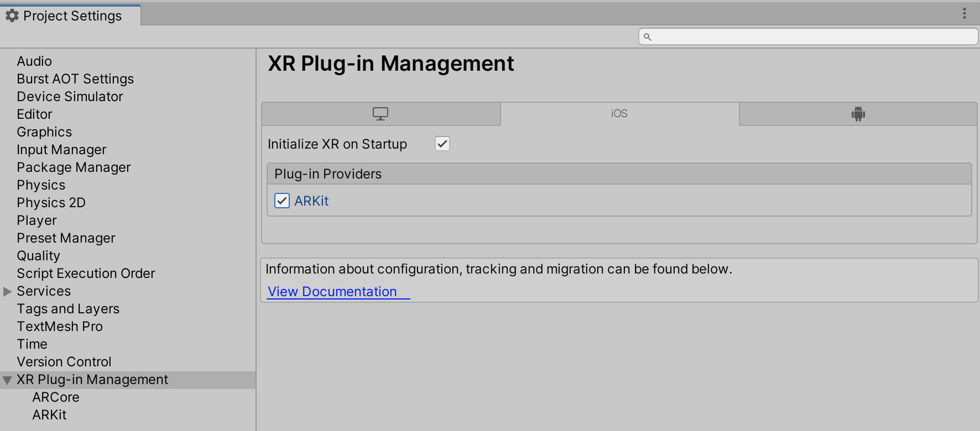Image resolution: width=980 pixels, height=431 pixels.
Task: Select the Player settings category
Action: (37, 220)
